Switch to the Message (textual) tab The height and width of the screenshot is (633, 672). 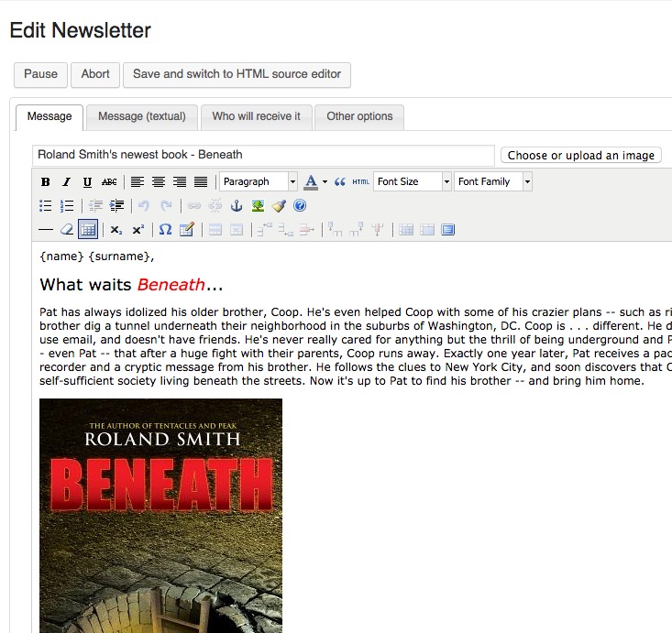(x=142, y=116)
